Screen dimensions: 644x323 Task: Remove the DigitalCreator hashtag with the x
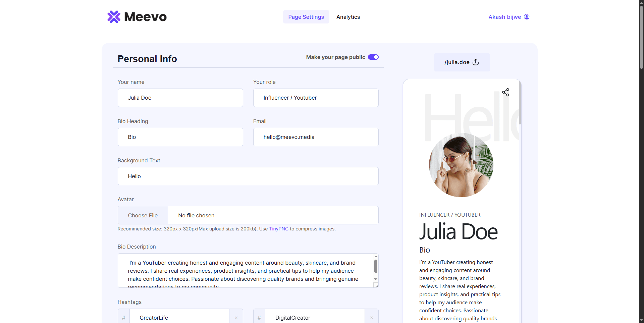(x=372, y=318)
